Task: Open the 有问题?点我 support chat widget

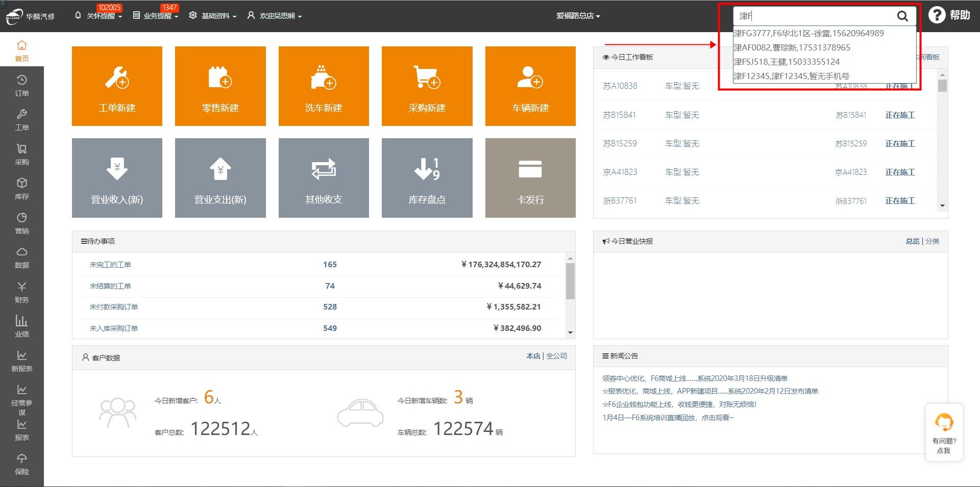Action: tap(944, 432)
